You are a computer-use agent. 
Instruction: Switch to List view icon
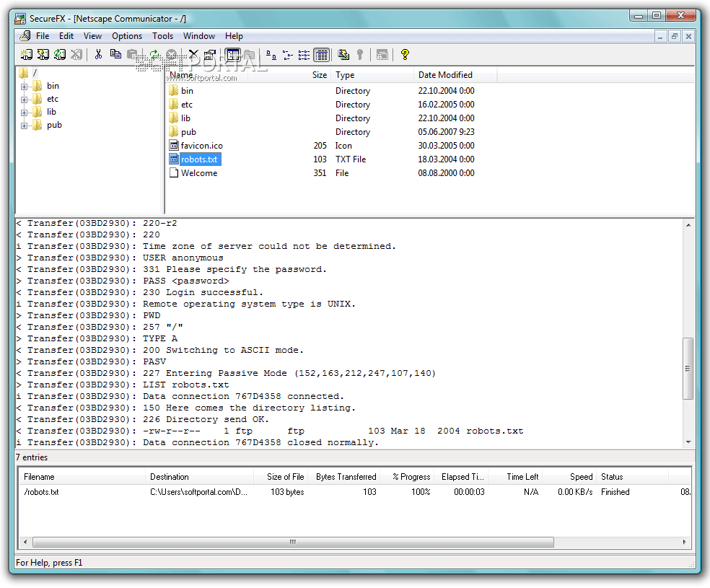pyautogui.click(x=304, y=55)
